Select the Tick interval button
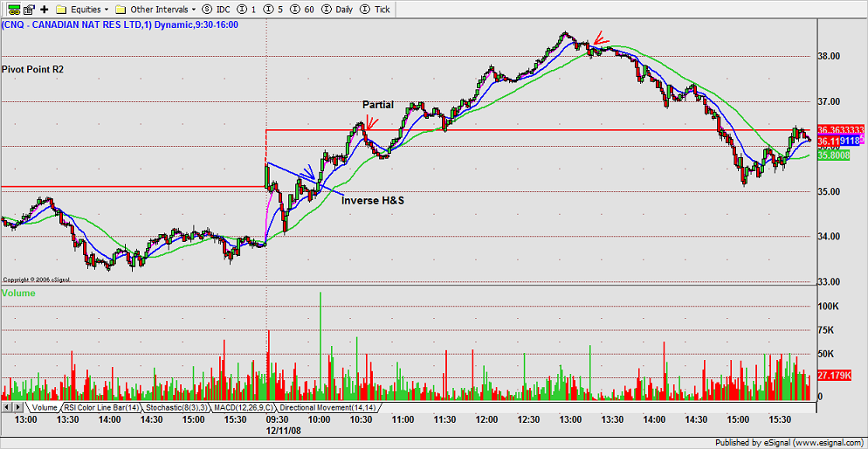The image size is (868, 449). (x=375, y=10)
